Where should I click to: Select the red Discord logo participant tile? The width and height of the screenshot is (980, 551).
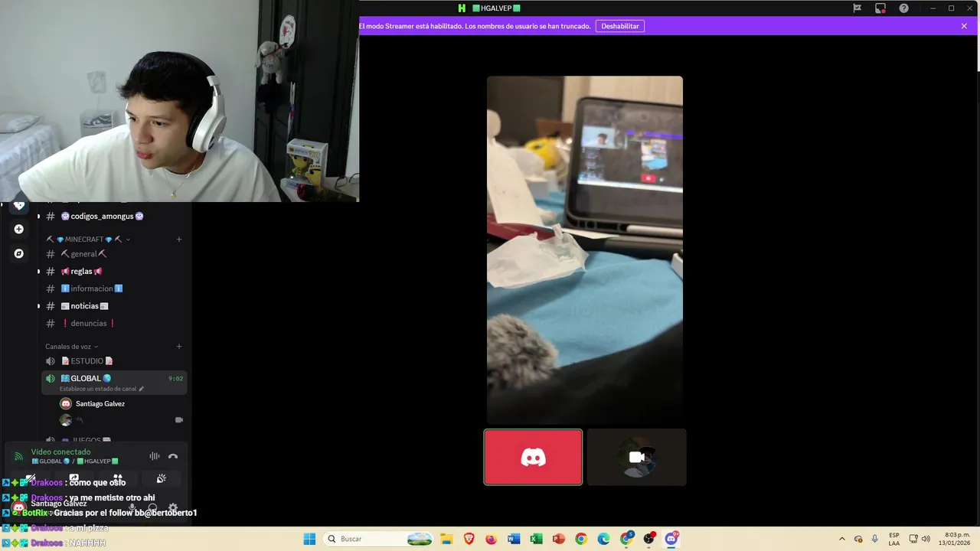533,457
